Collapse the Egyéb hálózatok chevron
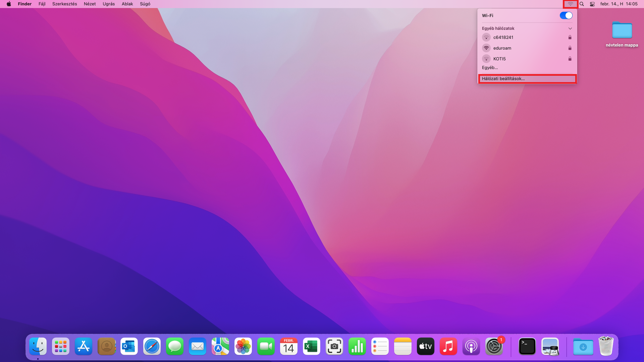This screenshot has height=362, width=644. pos(570,28)
